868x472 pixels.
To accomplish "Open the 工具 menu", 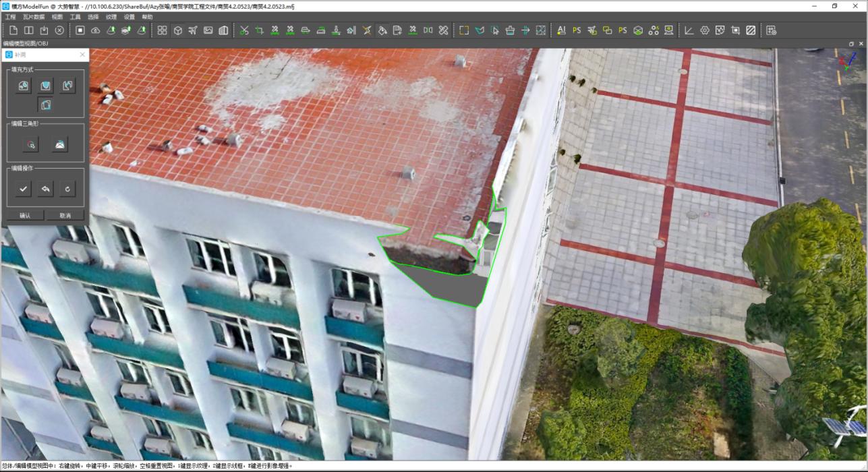I will click(75, 16).
